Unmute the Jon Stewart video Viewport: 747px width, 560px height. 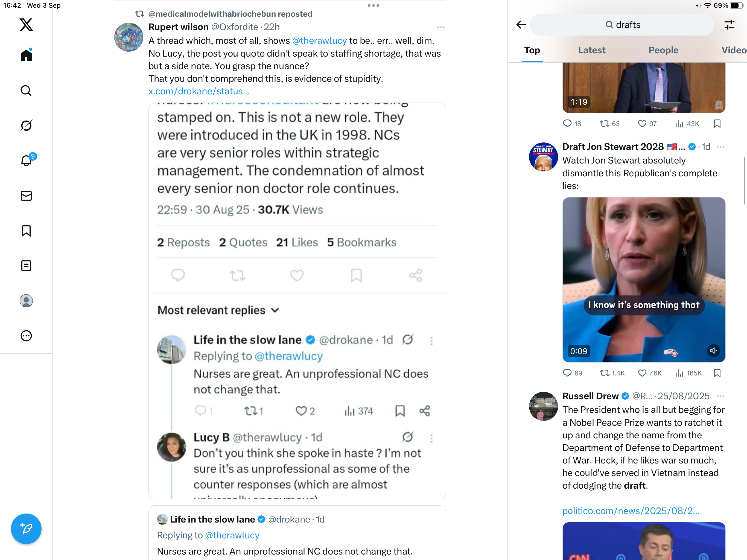(714, 351)
